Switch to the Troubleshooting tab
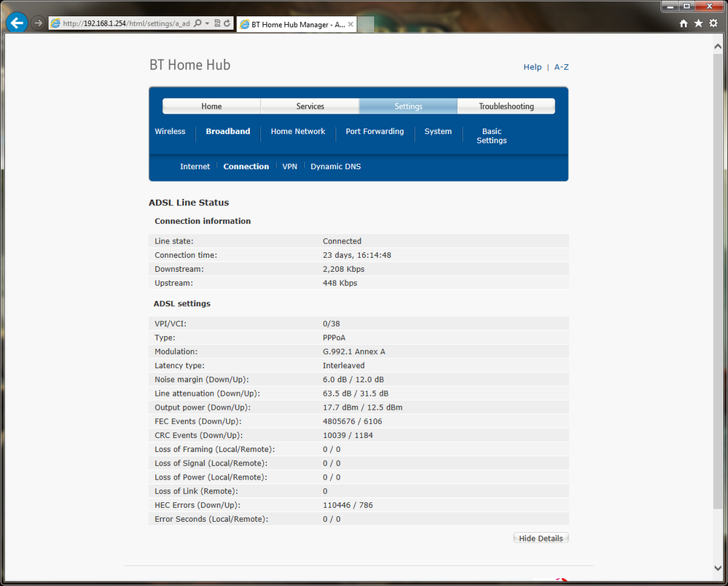The width and height of the screenshot is (728, 586). click(506, 106)
